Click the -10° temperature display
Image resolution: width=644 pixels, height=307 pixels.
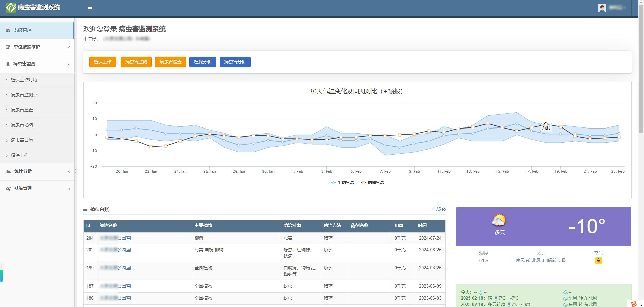point(587,226)
